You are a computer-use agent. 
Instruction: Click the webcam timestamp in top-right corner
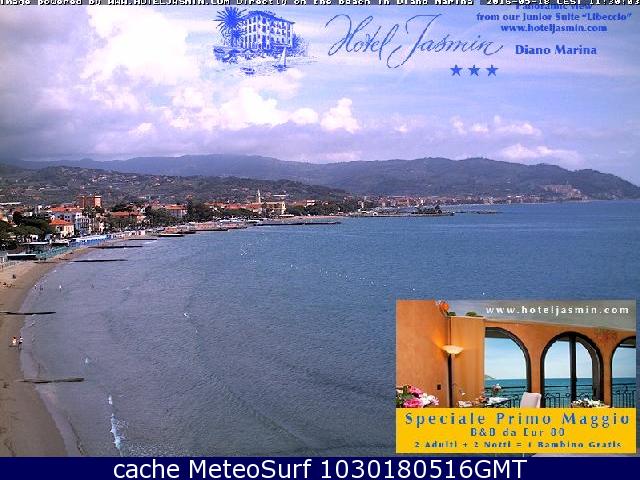point(582,3)
